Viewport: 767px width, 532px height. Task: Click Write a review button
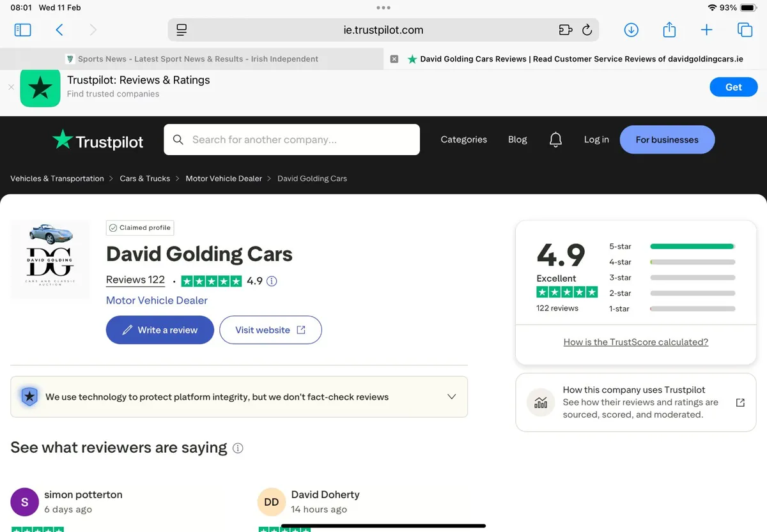(x=160, y=330)
